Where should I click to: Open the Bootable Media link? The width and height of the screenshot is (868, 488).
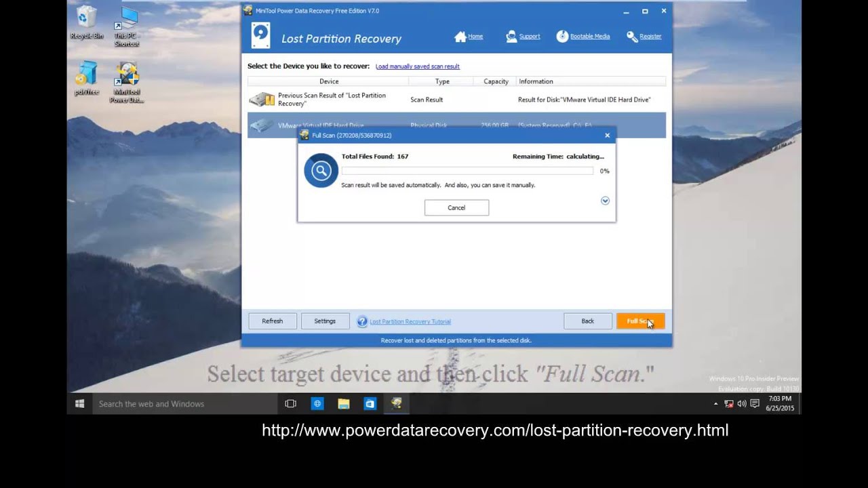[x=590, y=37]
